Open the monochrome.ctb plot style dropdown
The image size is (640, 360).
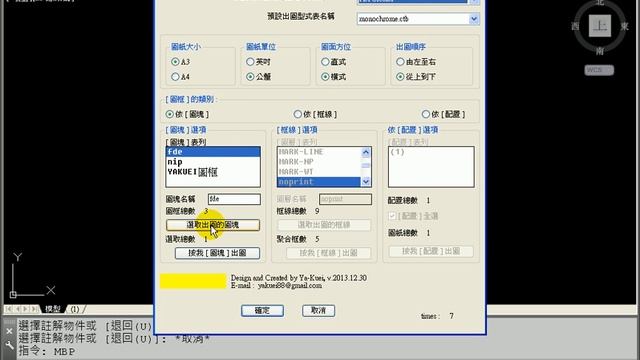[474, 19]
